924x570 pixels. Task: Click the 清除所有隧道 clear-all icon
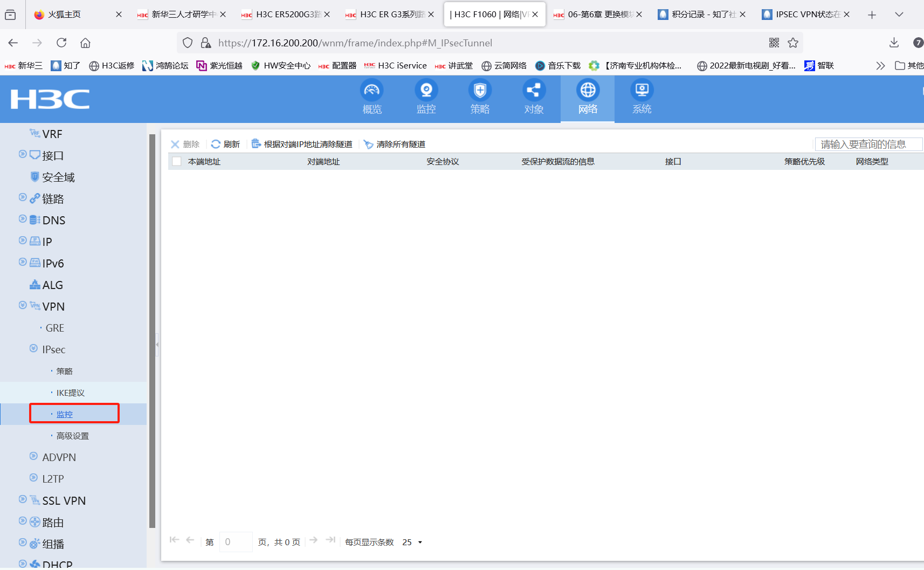tap(369, 144)
